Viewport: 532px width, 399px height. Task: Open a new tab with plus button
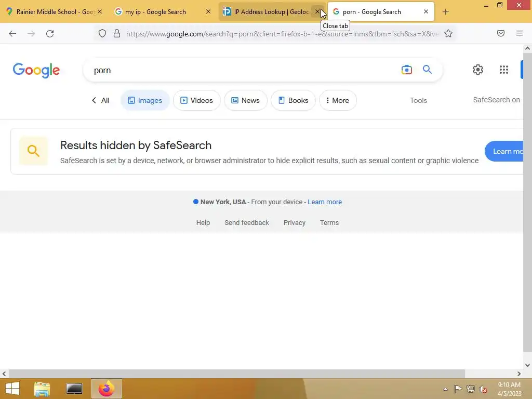445,12
